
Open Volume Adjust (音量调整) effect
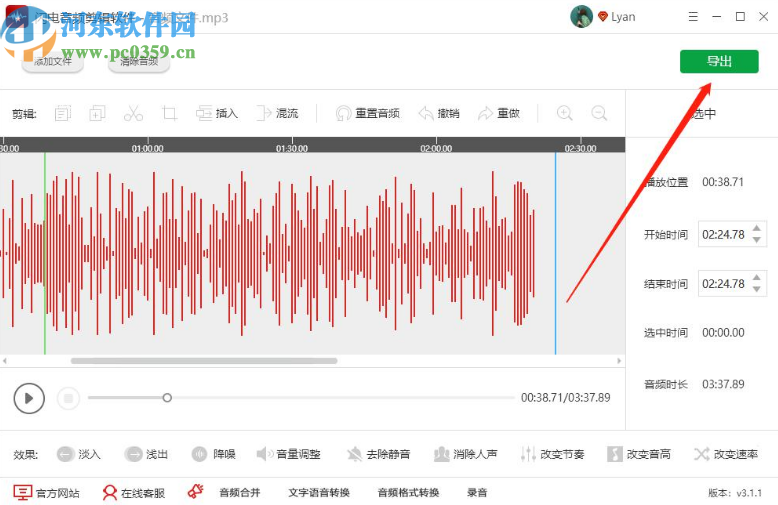click(288, 454)
